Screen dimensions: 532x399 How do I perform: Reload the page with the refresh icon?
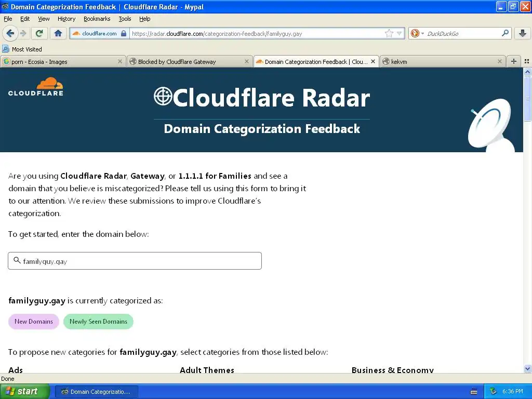(x=39, y=33)
